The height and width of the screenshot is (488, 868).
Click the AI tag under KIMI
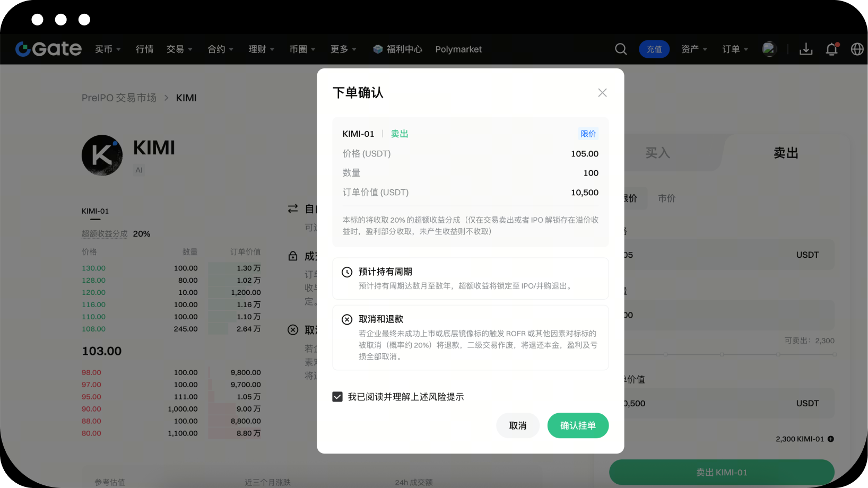point(139,170)
